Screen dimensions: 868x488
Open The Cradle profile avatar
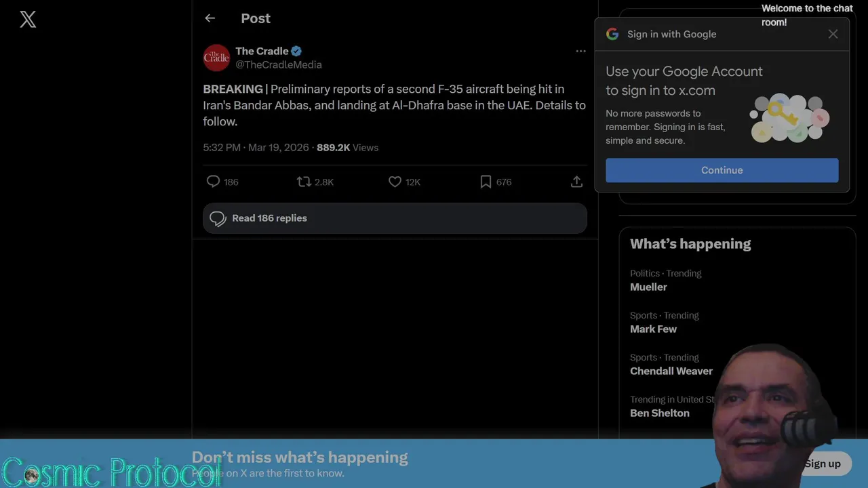(216, 58)
